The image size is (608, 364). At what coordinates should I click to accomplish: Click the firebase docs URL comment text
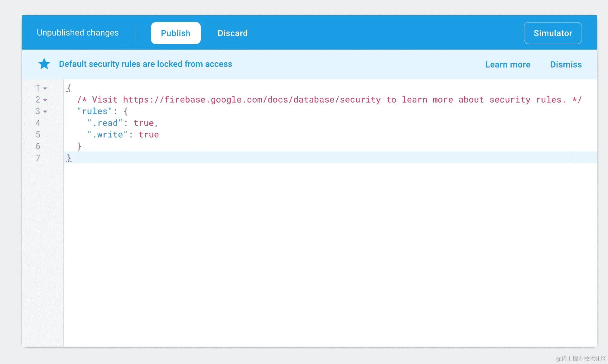[252, 100]
